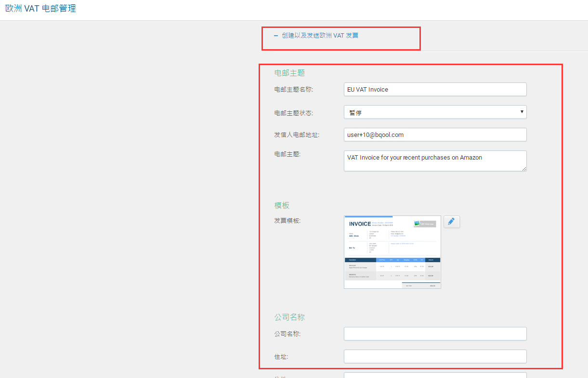Click the pencil edit icon beside invoice template

[x=451, y=222]
